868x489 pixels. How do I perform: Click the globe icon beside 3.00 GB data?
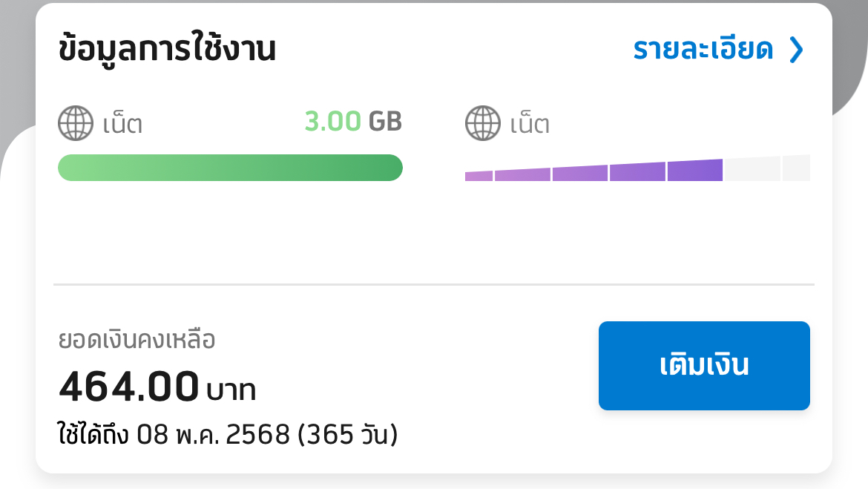tap(76, 123)
